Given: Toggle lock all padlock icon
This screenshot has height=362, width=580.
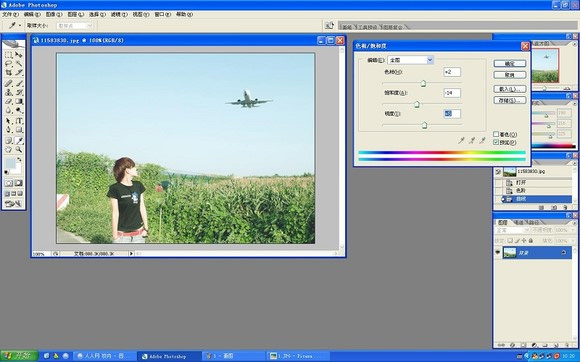Looking at the screenshot, I should [530, 241].
